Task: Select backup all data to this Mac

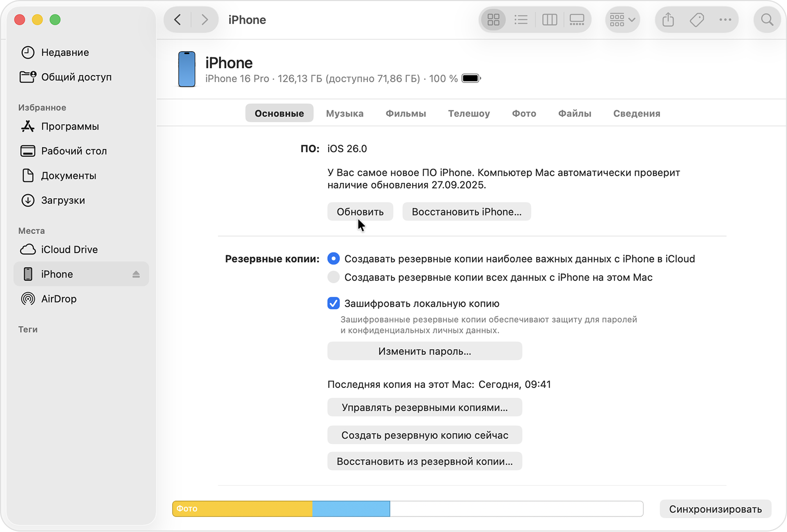Action: pos(333,277)
